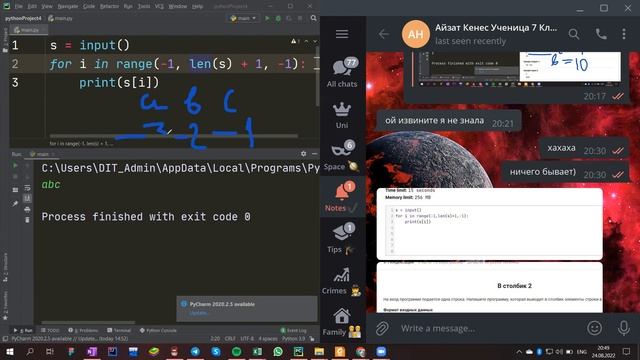This screenshot has height=360, width=640.
Task: Open the Notes chat folder
Action: [x=342, y=197]
